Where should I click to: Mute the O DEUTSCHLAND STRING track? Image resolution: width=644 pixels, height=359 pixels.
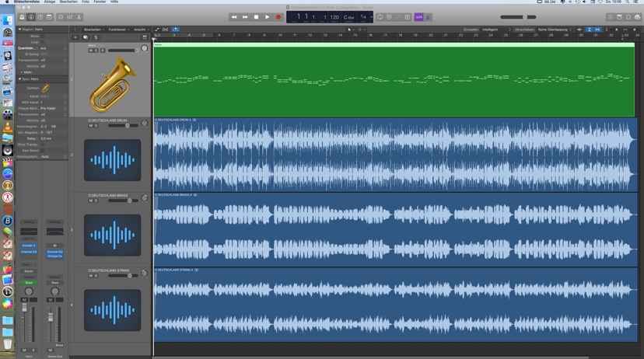coord(90,276)
